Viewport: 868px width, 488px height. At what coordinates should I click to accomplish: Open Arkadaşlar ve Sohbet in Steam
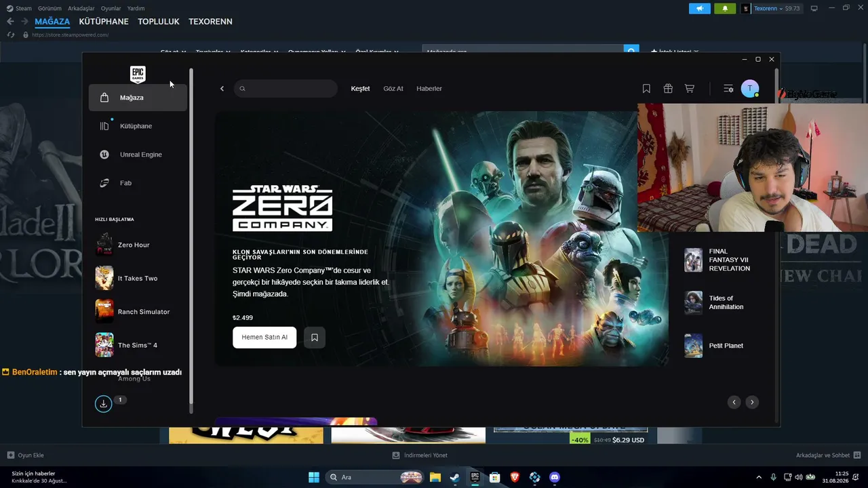click(x=829, y=455)
